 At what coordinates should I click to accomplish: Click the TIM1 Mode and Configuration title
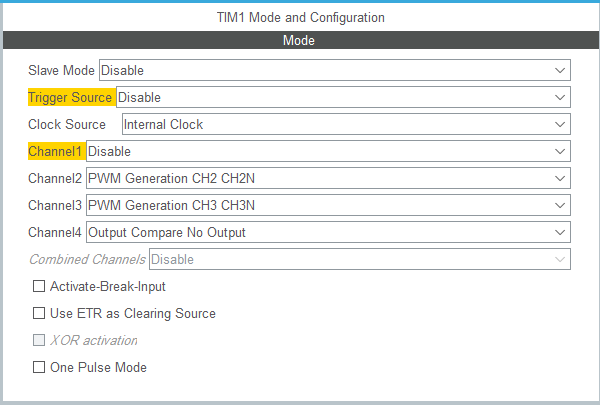point(301,17)
